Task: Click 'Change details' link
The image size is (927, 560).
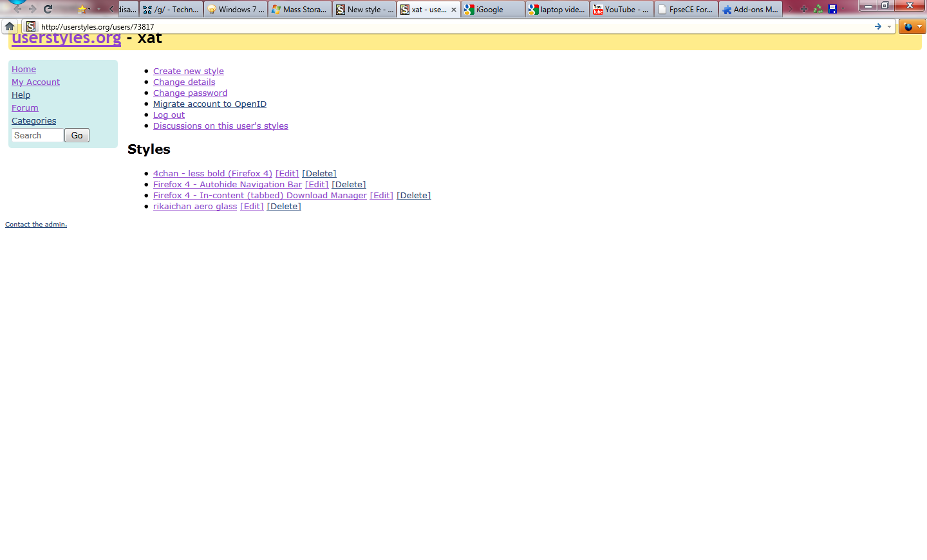Action: [x=184, y=82]
